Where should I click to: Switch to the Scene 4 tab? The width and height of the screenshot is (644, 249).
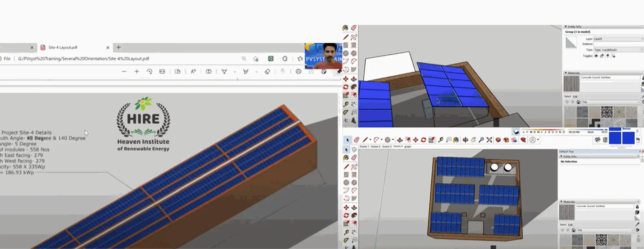coord(398,147)
